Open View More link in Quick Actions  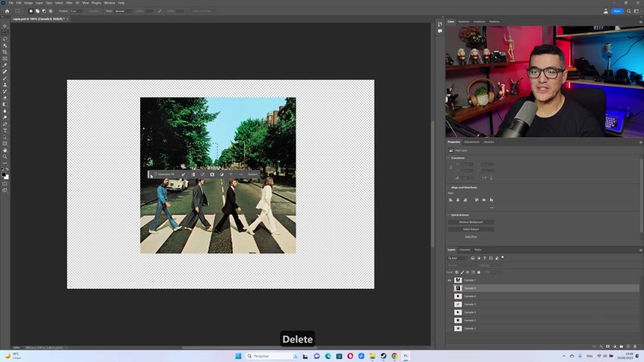click(x=471, y=237)
